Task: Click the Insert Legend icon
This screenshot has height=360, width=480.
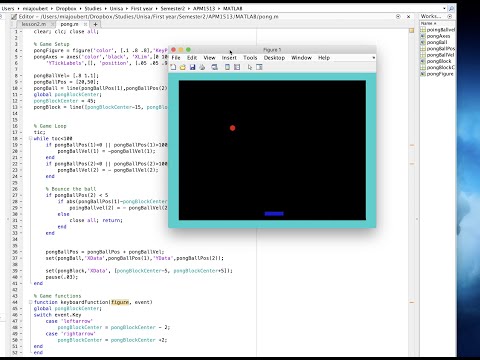Action: (x=237, y=67)
